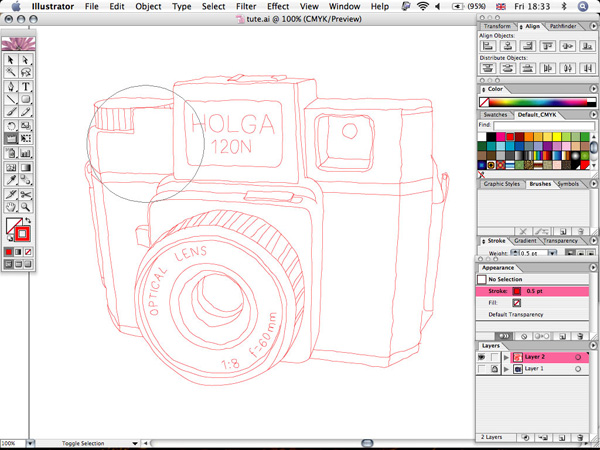Switch to the Transform tab
The height and width of the screenshot is (450, 600).
tap(497, 26)
